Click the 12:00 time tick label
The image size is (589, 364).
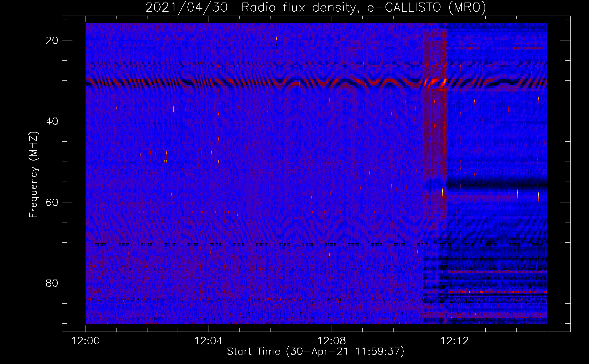86,341
